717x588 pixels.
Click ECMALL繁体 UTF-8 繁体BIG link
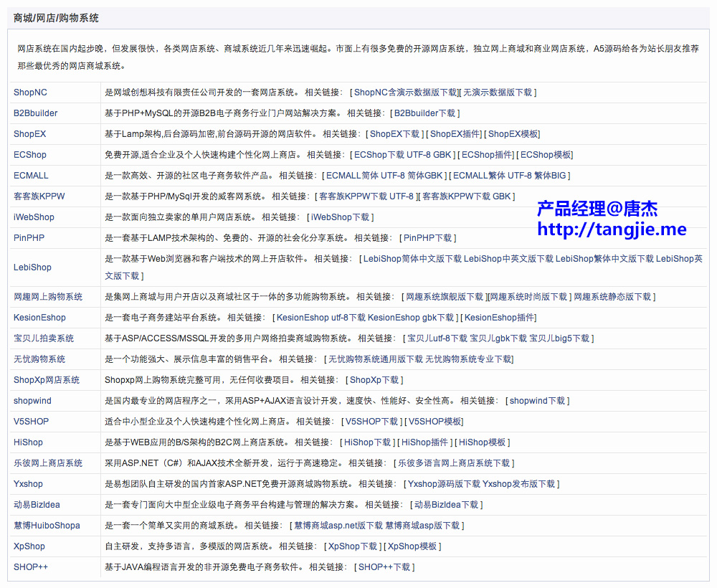[509, 176]
